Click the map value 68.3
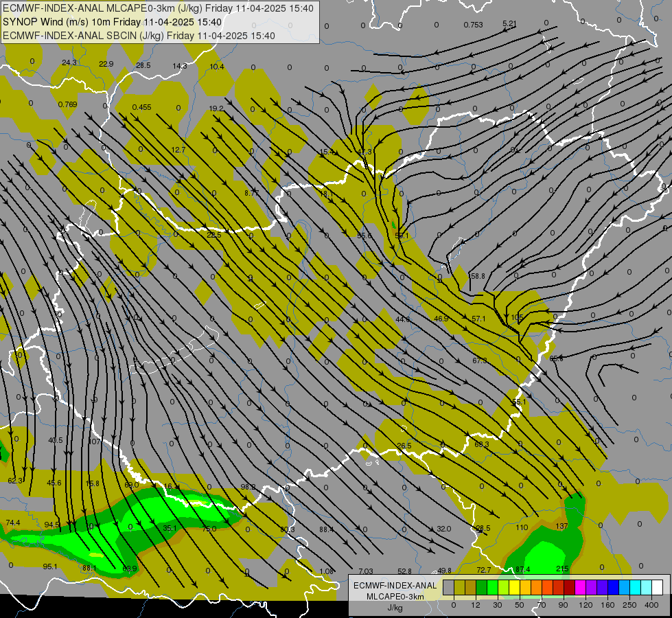This screenshot has height=618, width=672. pyautogui.click(x=482, y=444)
